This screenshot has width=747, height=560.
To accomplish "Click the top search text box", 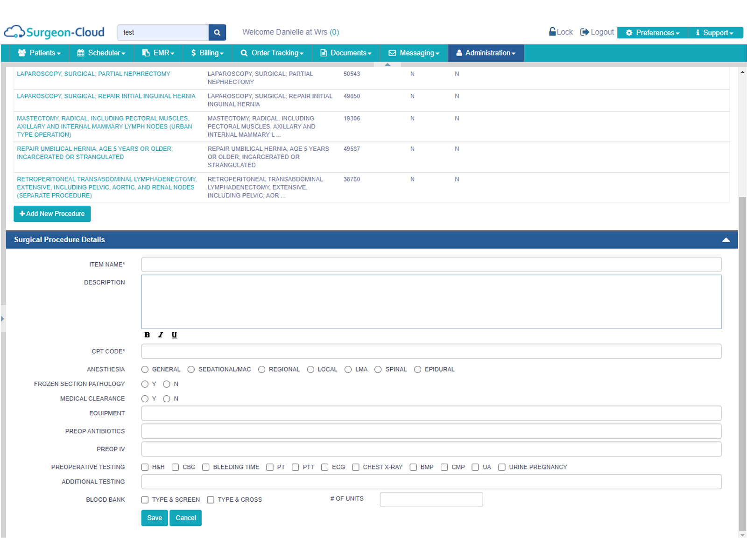I will coord(163,32).
